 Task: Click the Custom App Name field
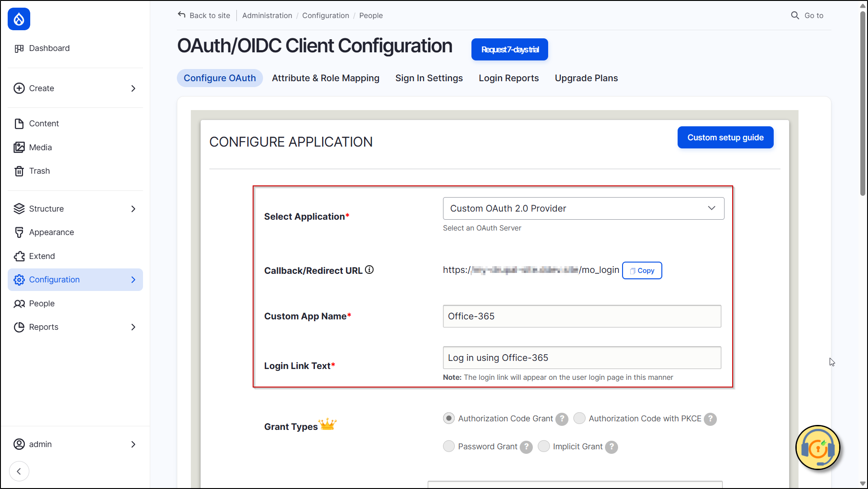tap(582, 316)
